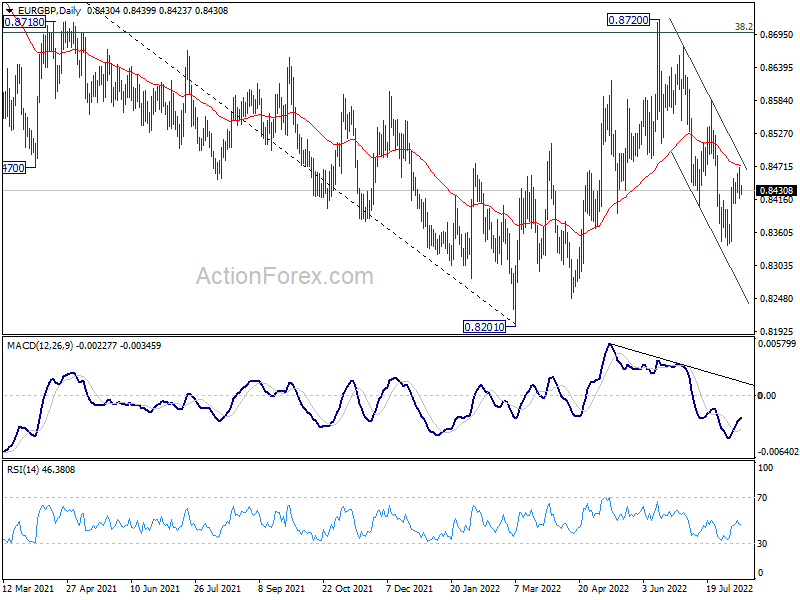Select the 38.2 Fibonacci level label
This screenshot has width=800, height=600.
(744, 27)
